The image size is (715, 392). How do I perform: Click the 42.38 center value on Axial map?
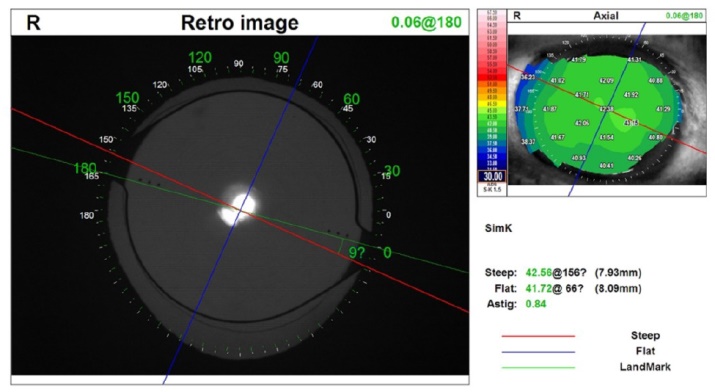[606, 109]
